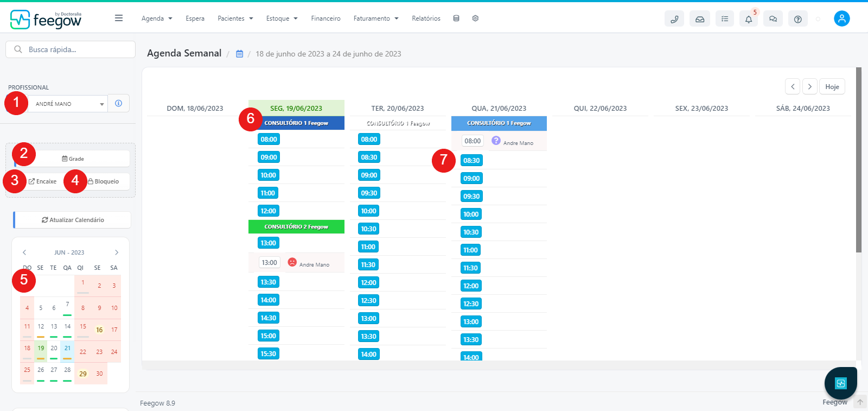Select the Tuesday 11:30 slot
This screenshot has width=868, height=411.
368,265
